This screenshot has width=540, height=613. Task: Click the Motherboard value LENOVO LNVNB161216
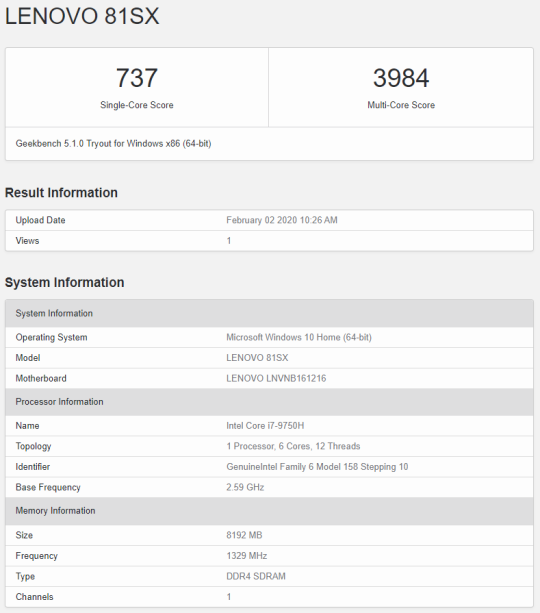click(x=276, y=378)
